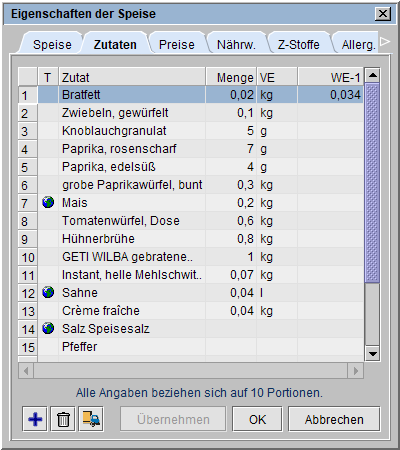Viewport: 400px width, 450px height.
Task: Click the vertical scrollbar up arrow
Action: coord(372,75)
